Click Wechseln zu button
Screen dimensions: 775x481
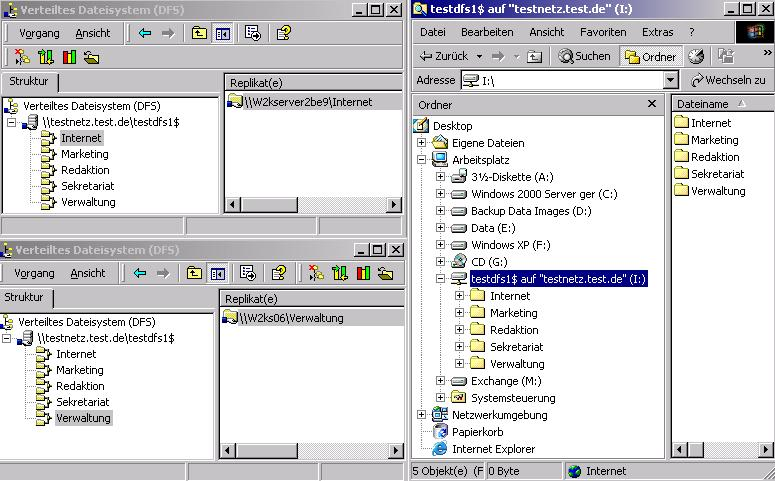pos(728,80)
